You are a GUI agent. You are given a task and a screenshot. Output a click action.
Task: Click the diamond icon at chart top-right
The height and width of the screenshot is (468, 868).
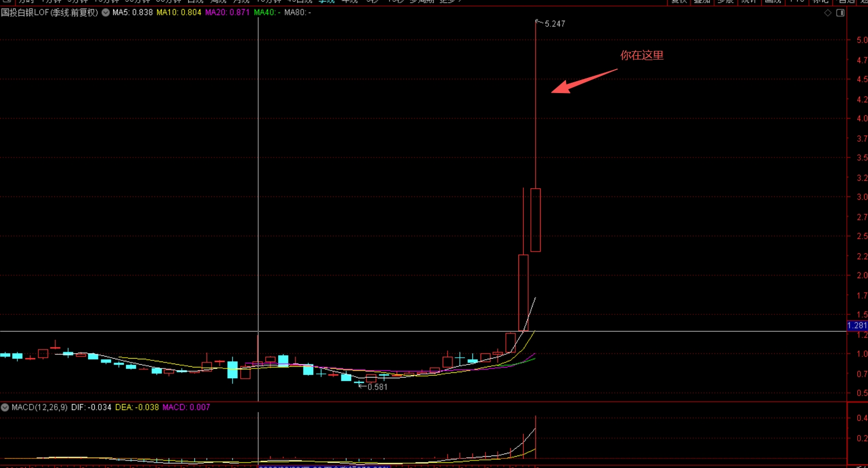(827, 13)
